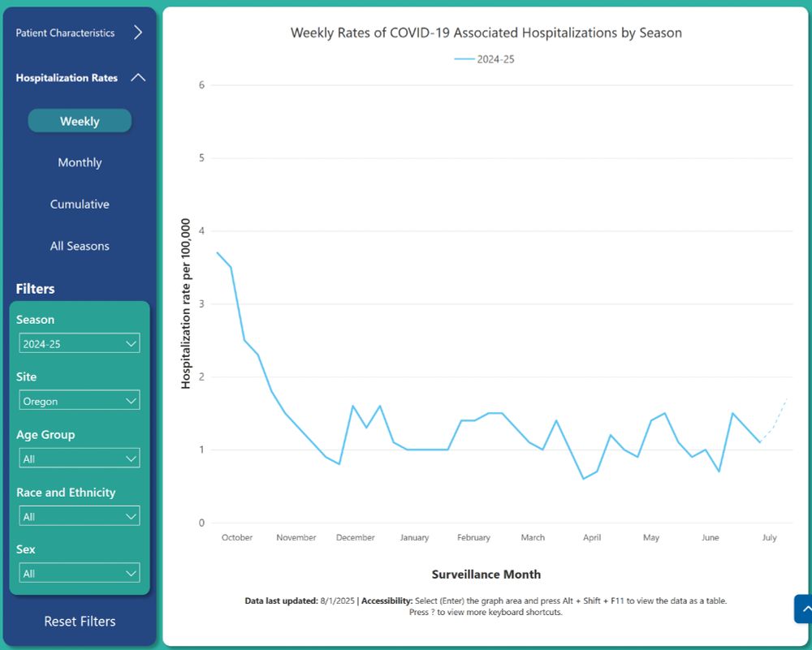The width and height of the screenshot is (812, 650).
Task: Click the February axis label
Action: click(x=473, y=537)
